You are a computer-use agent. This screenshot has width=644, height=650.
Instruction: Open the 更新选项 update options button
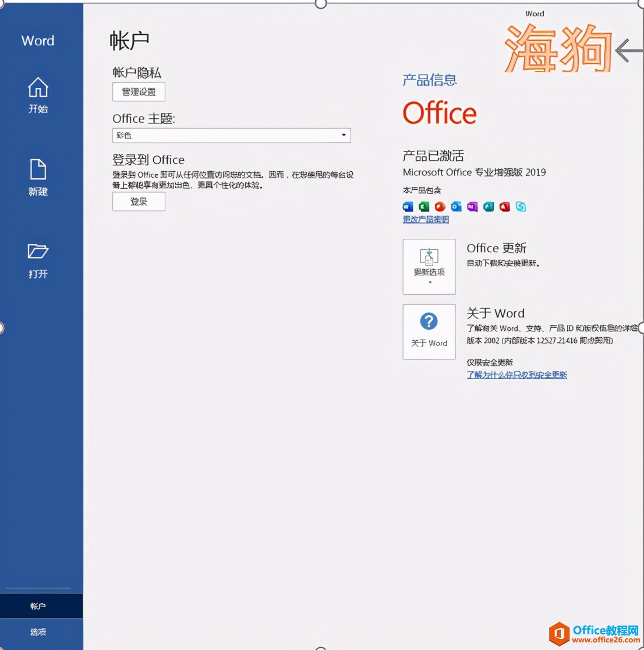coord(429,267)
